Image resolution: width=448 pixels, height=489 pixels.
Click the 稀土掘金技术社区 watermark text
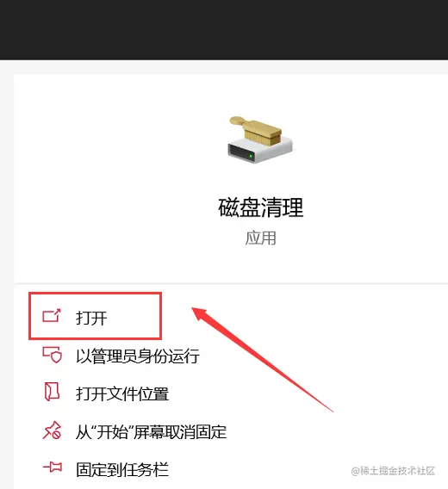click(393, 471)
